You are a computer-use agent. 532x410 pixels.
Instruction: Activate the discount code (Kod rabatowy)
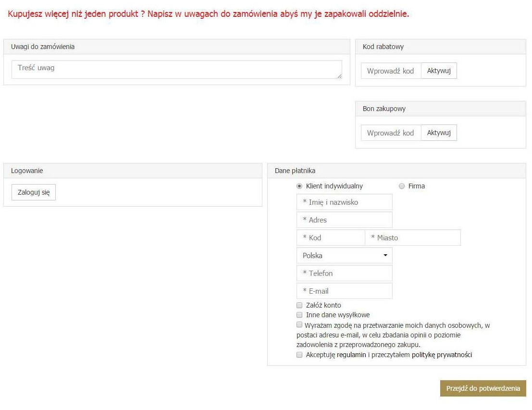pos(439,71)
